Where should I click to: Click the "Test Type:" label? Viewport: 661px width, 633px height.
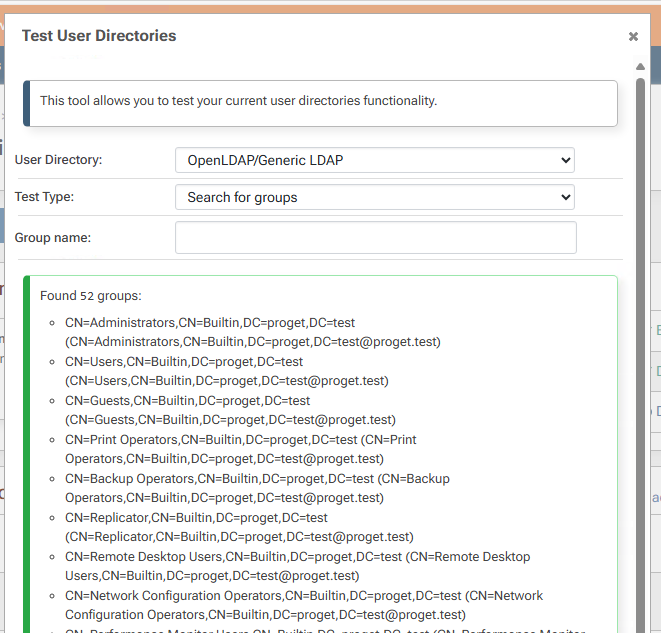44,197
